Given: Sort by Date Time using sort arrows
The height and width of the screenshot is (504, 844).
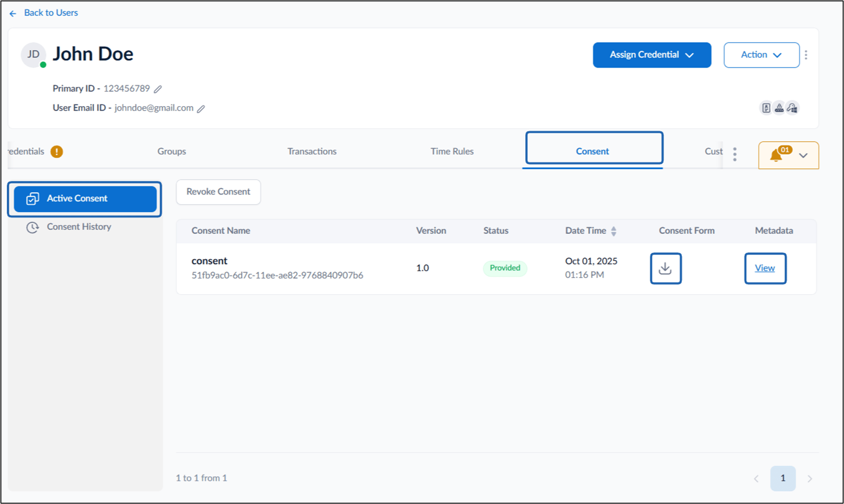Looking at the screenshot, I should pyautogui.click(x=614, y=231).
